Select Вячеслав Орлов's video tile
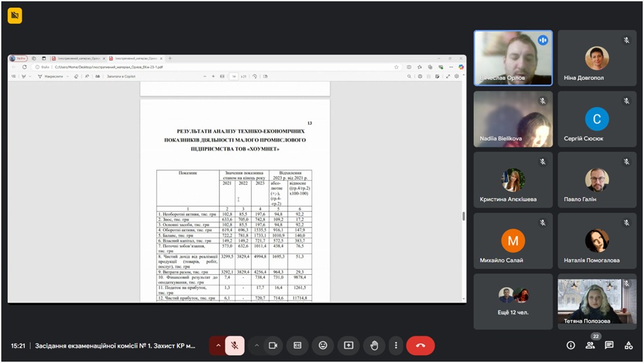 [513, 58]
